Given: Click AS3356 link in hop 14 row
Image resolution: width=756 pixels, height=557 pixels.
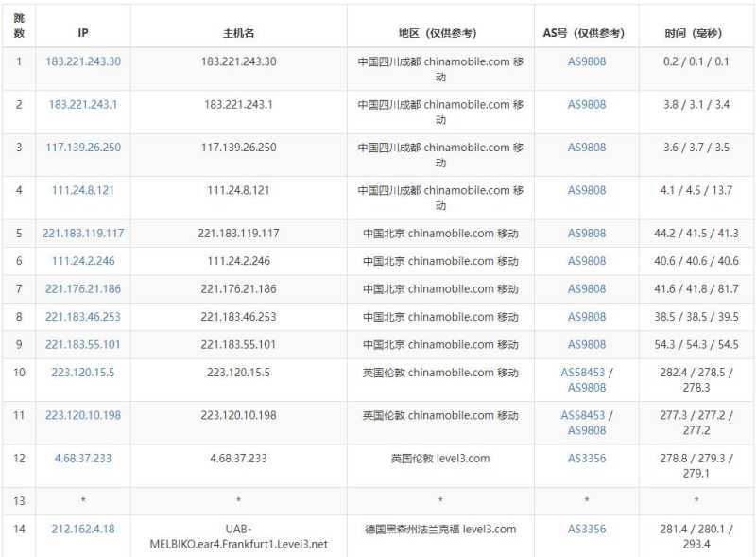Looking at the screenshot, I should pyautogui.click(x=587, y=530).
